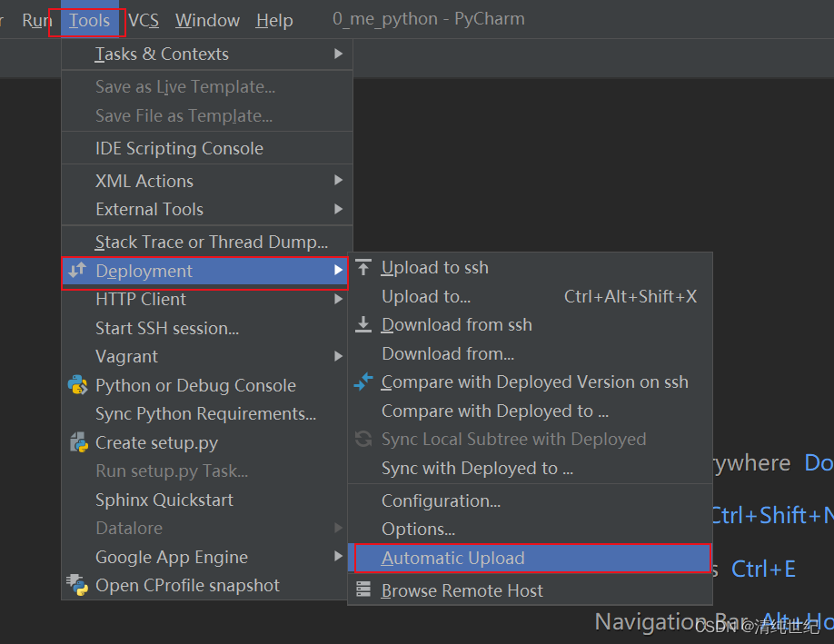Click the Python console icon
834x644 pixels.
(x=77, y=385)
